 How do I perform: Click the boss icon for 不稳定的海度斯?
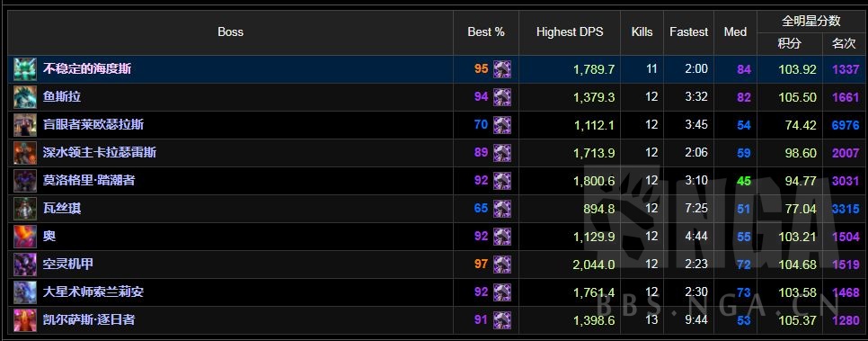click(25, 69)
